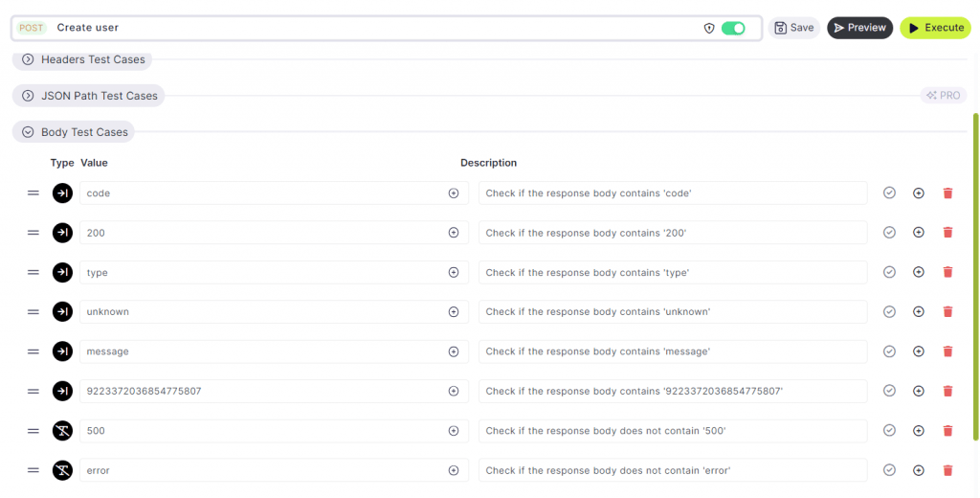Delete the 'error' body test case
This screenshot has width=980, height=498.
coord(947,470)
